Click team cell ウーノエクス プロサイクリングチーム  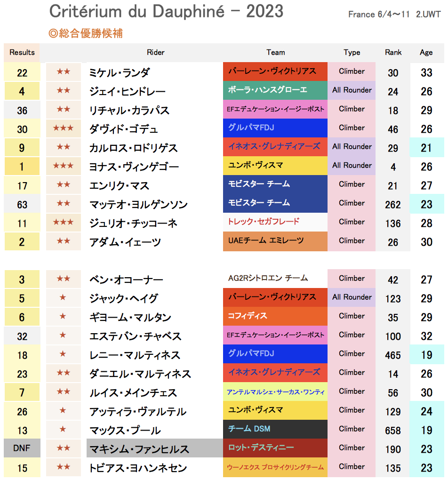(x=275, y=467)
